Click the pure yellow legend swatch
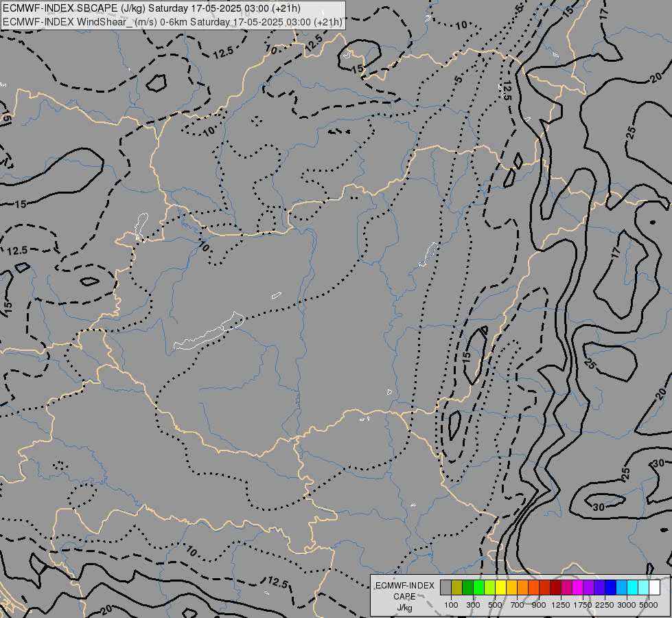 click(500, 587)
